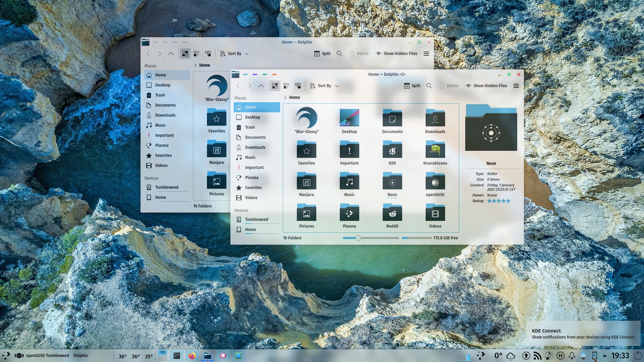
Task: Switch to Compact view in Dolphin <2>
Action: 286,86
